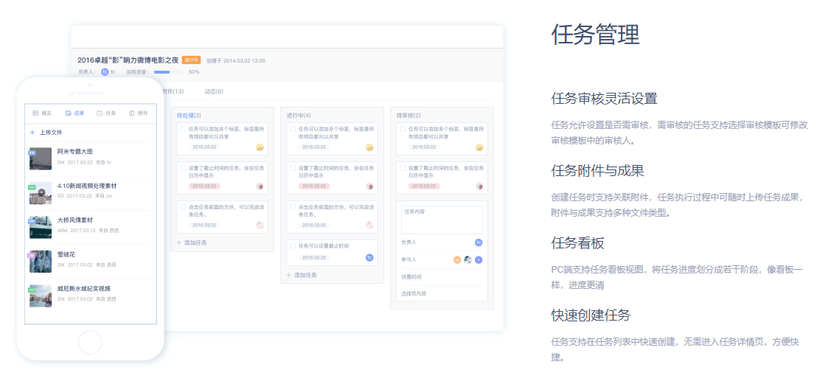Click the red date tag in 待处理 column
The width and height of the screenshot is (828, 392).
[x=204, y=186]
